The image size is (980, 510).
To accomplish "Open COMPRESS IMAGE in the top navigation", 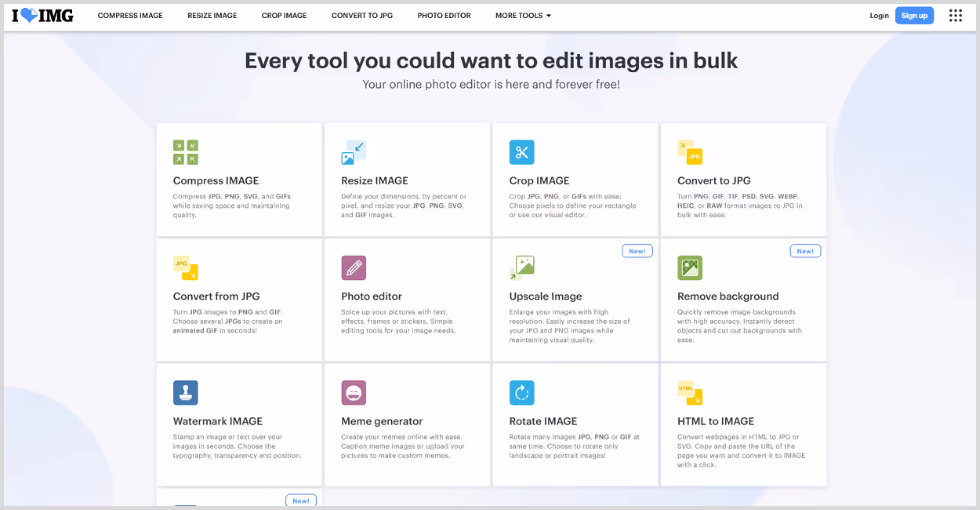I will [130, 16].
